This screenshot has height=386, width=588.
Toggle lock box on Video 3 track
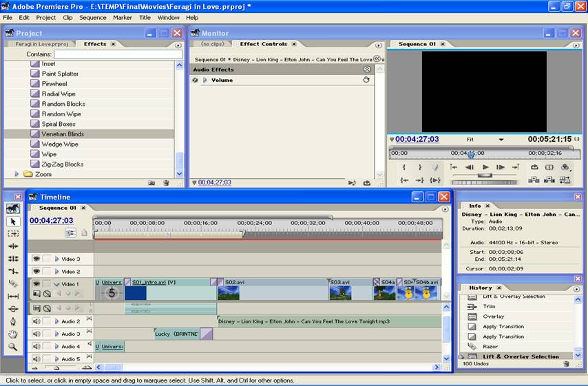[47, 259]
